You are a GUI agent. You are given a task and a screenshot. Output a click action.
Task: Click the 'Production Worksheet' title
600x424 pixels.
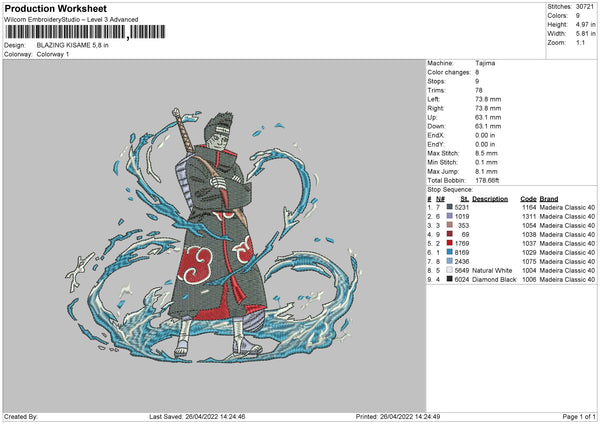tap(56, 8)
